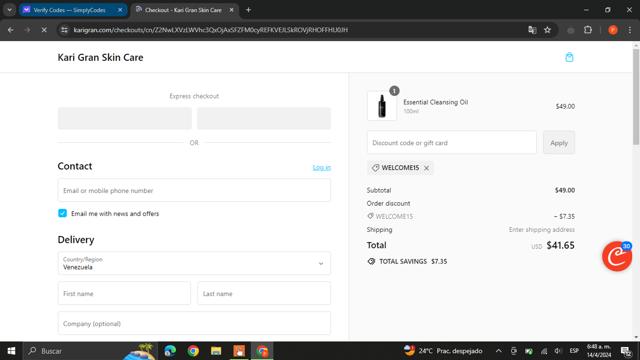Open the notifications center icon

(626, 351)
